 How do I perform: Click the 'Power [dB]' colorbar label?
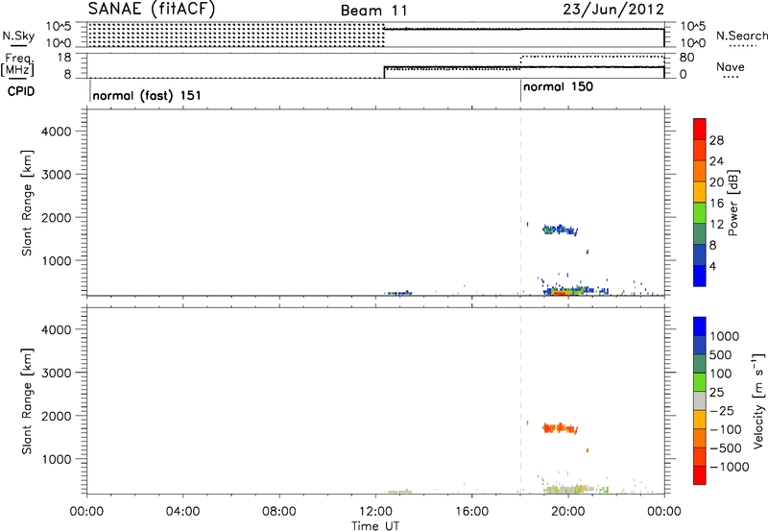click(732, 203)
